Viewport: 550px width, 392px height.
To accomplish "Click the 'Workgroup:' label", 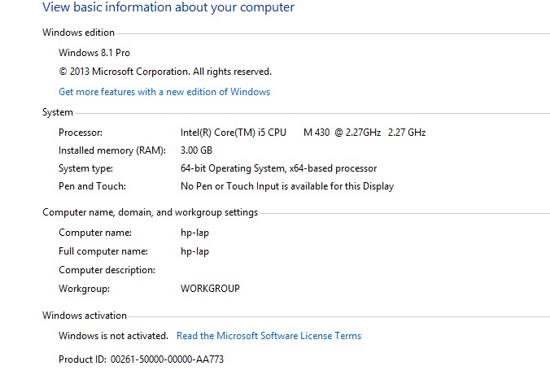I will coord(84,289).
